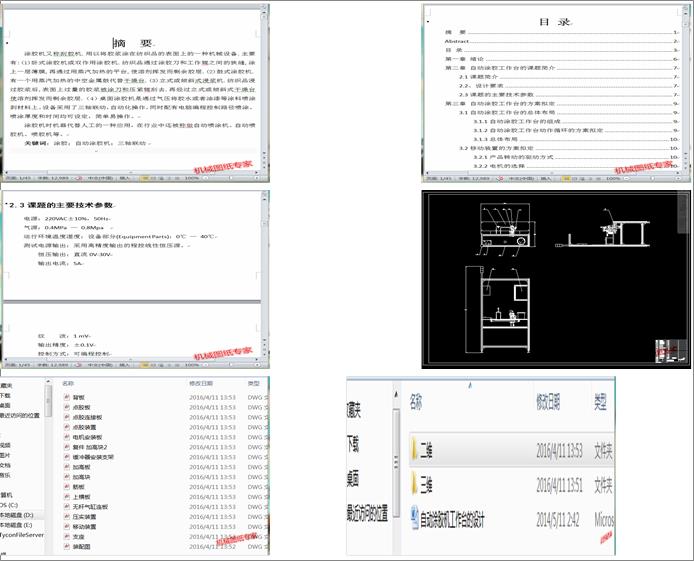Click the 二维 folder icon
The image size is (694, 561).
coord(415,450)
